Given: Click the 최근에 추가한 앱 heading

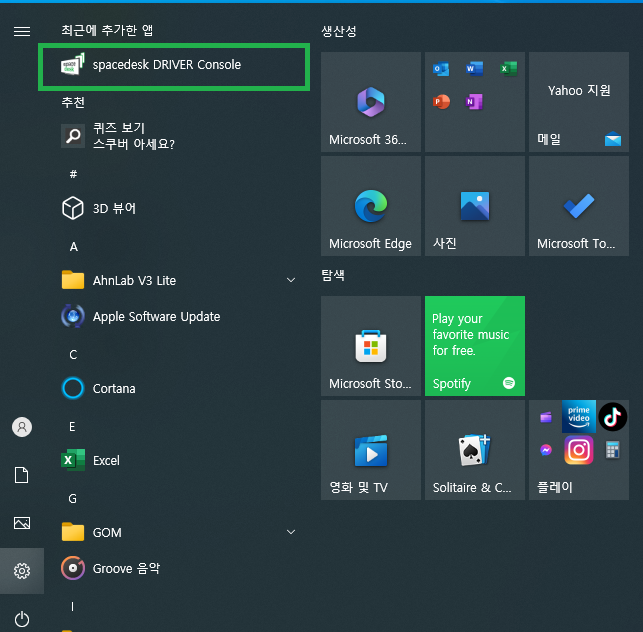Looking at the screenshot, I should coord(107,30).
